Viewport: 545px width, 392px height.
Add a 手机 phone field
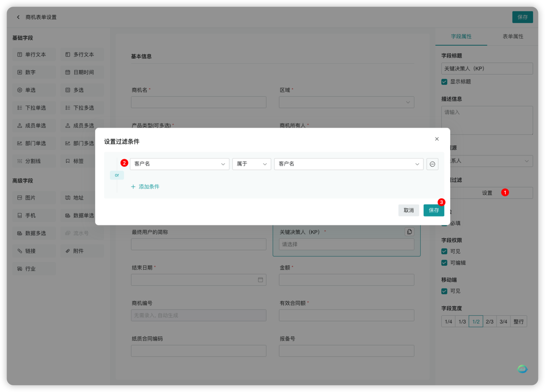[34, 215]
